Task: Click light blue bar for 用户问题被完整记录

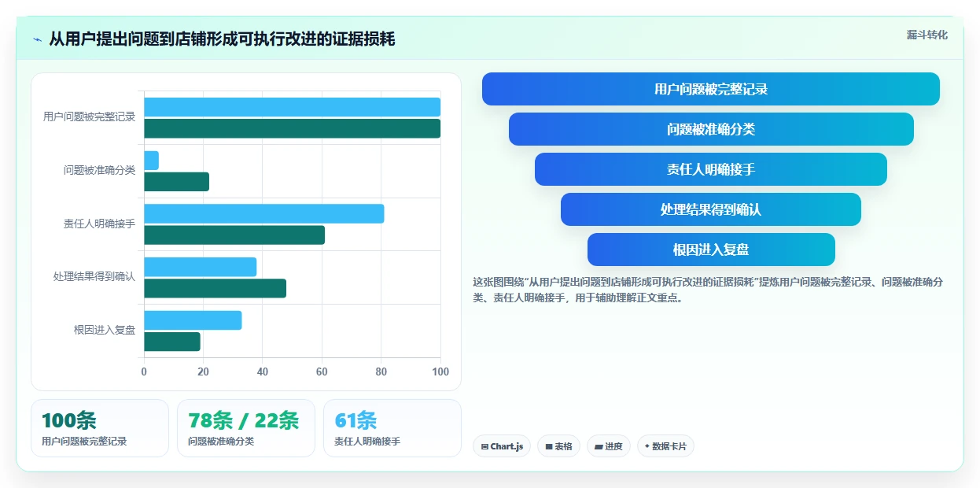Action: 292,107
